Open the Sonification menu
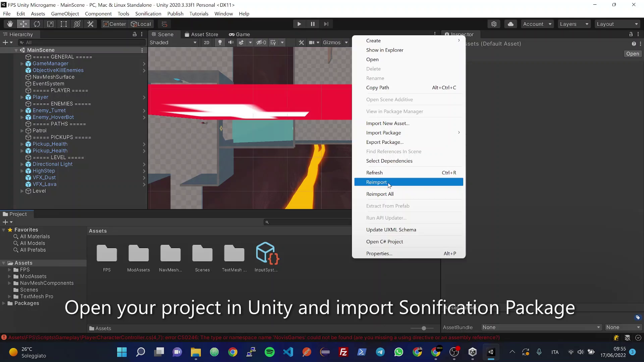644x362 pixels. click(x=148, y=14)
